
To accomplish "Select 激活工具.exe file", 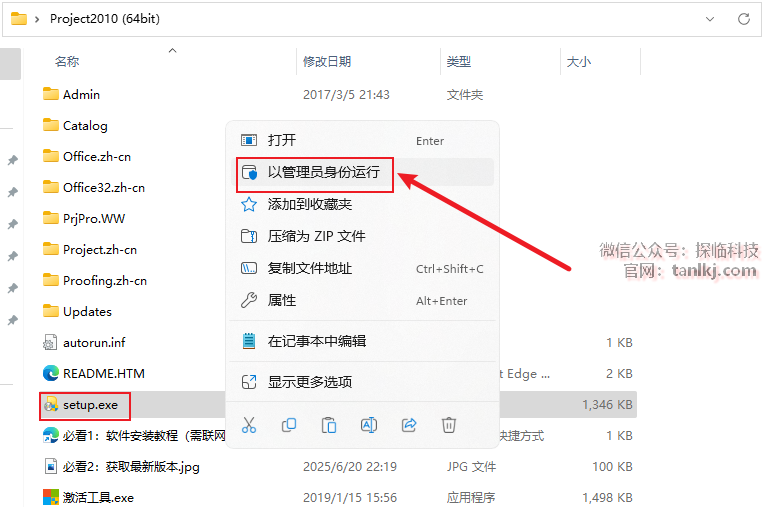I will [88, 497].
